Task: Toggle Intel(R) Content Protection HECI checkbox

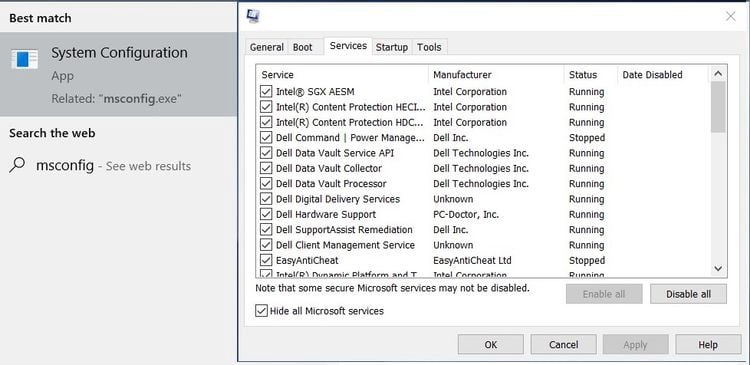Action: (266, 107)
